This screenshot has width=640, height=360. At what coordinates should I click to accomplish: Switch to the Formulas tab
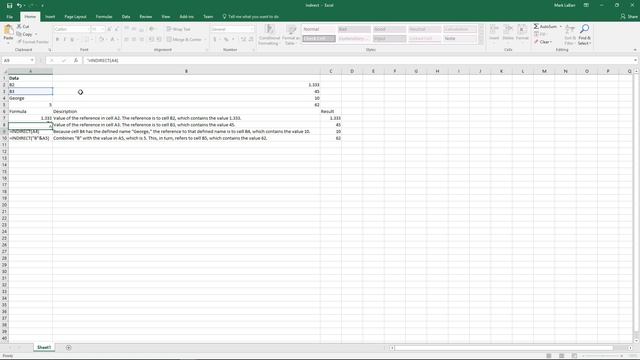click(x=104, y=17)
